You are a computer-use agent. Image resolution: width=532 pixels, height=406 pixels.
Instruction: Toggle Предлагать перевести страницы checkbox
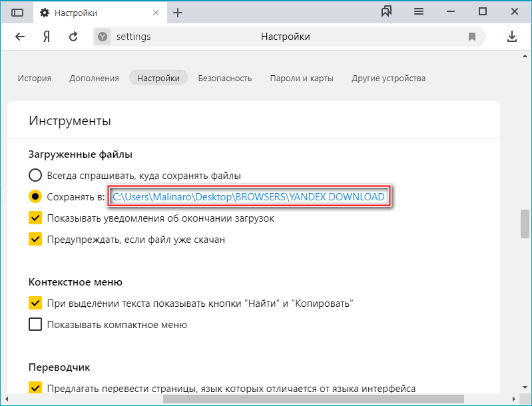tap(35, 387)
